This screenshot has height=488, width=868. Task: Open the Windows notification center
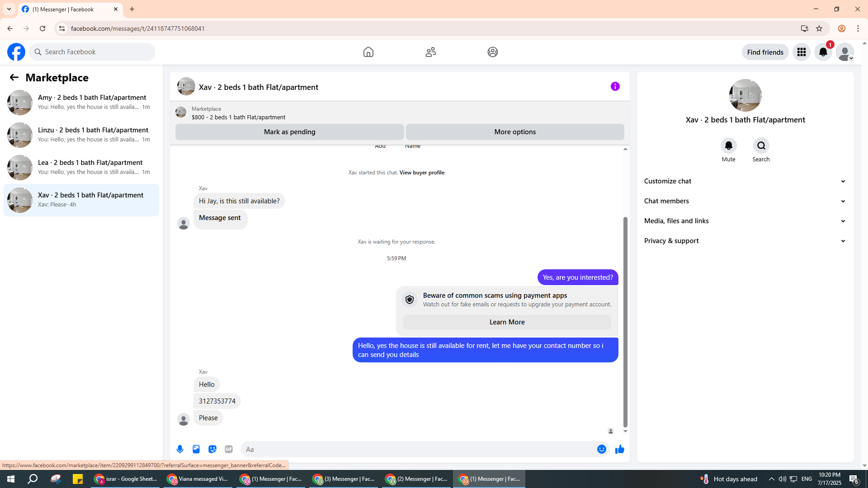click(854, 479)
